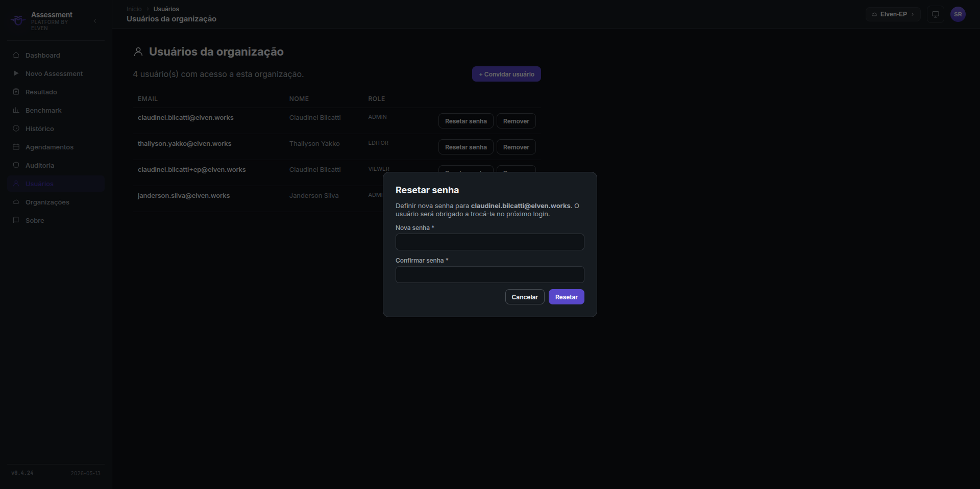980x489 pixels.
Task: Click the name Janderson Silva
Action: (x=314, y=195)
